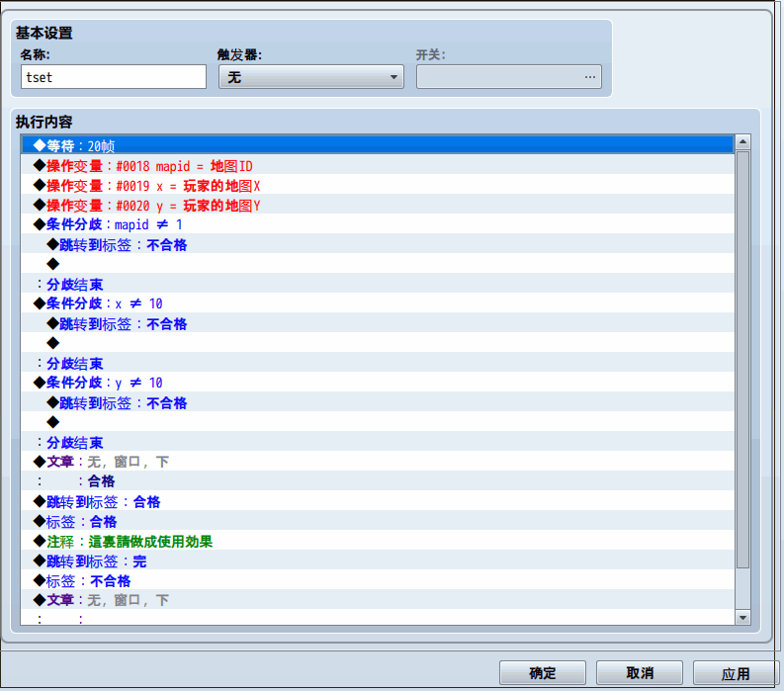
Task: Click the 开关 ellipsis selector field
Action: (x=508, y=77)
